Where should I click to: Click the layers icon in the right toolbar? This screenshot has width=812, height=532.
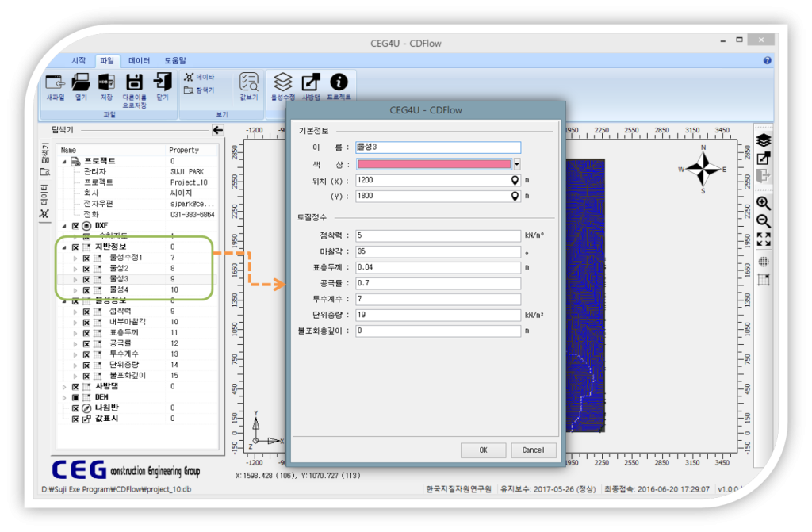click(764, 140)
